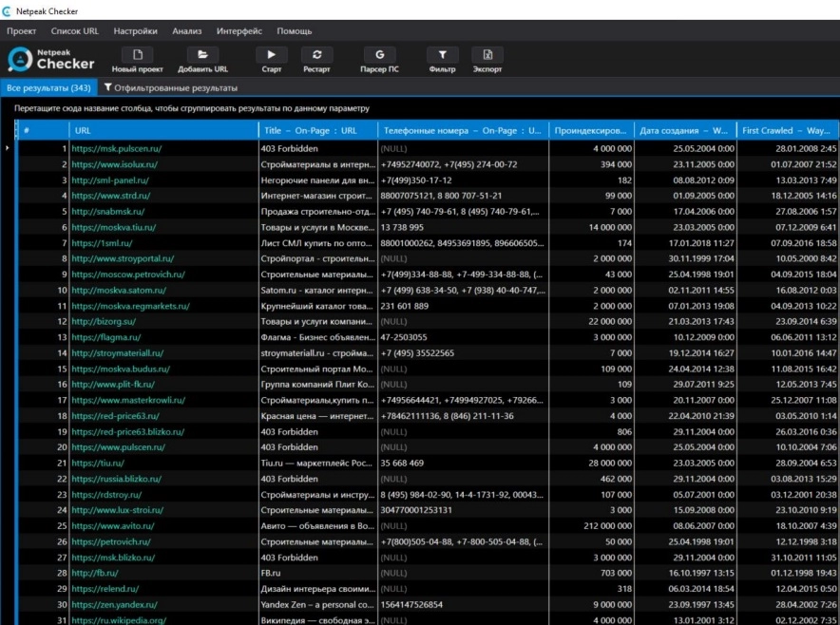Open the Анализ menu
Screen dimensions: 840x625
(x=187, y=31)
